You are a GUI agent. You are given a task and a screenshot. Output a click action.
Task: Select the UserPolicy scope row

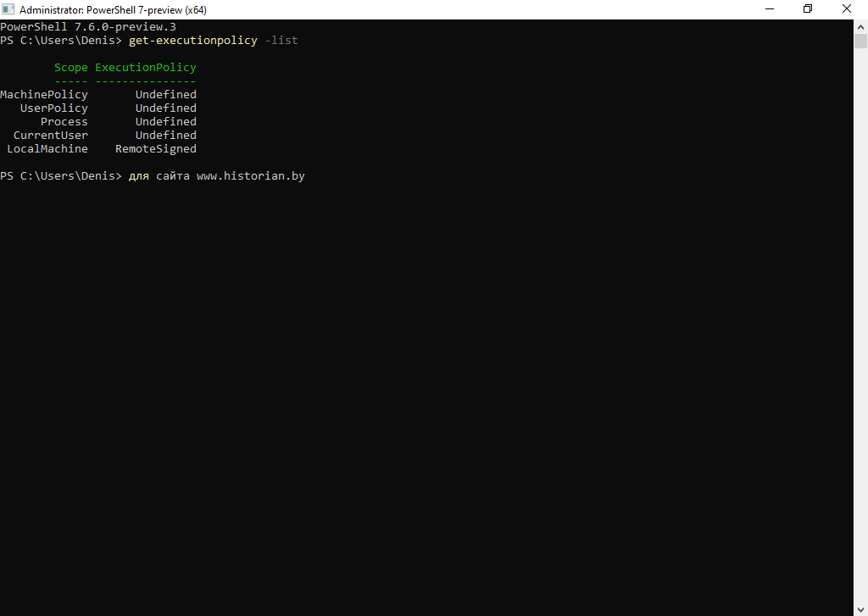pos(54,108)
